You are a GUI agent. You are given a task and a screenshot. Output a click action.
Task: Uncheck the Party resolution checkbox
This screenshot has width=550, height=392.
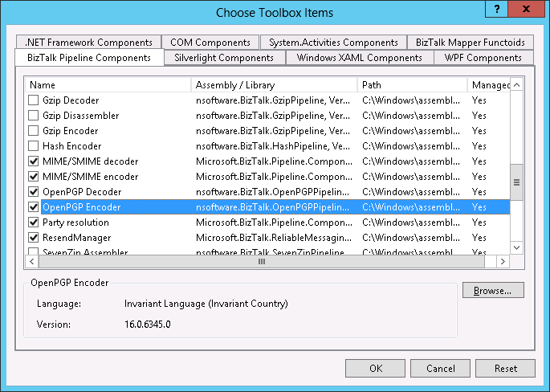pos(34,223)
